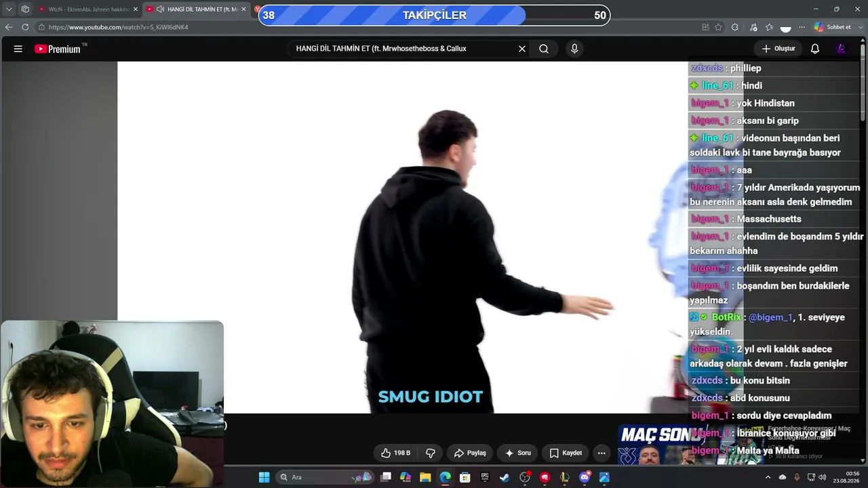The height and width of the screenshot is (488, 868).
Task: Open browser settings and more menu
Action: (802, 27)
